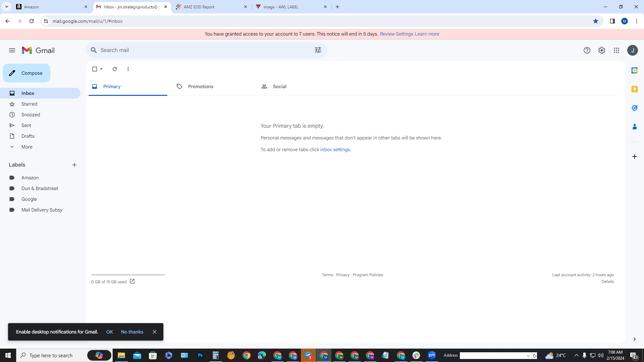Create a new label with plus

[x=74, y=165]
